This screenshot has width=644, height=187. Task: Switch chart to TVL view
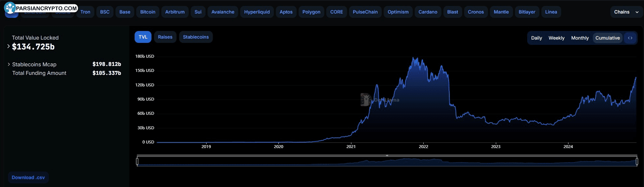click(x=143, y=37)
